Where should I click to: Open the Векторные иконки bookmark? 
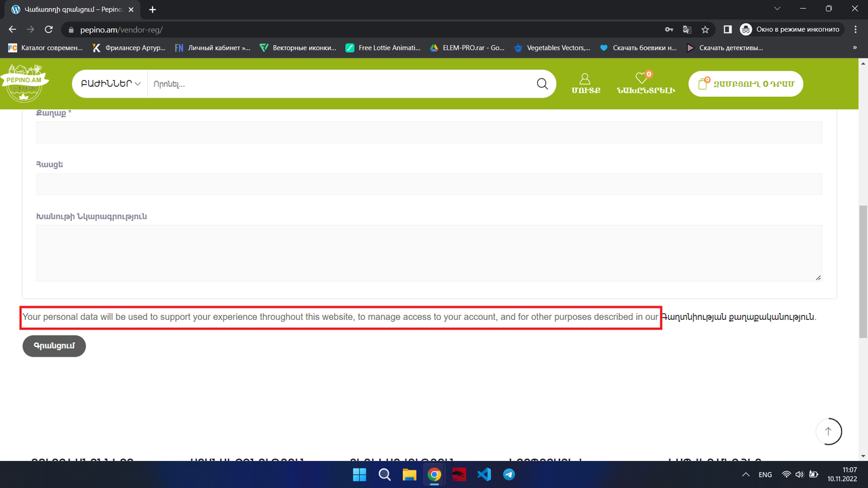pos(298,48)
